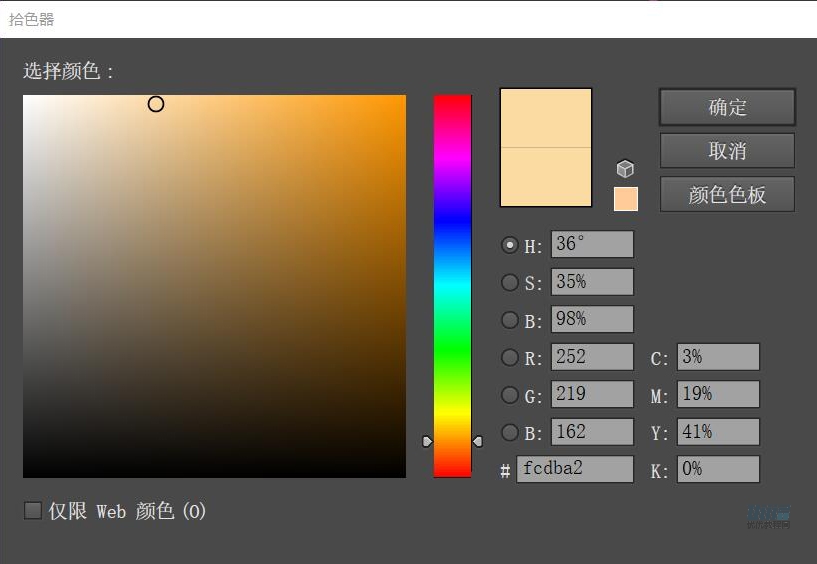This screenshot has height=564, width=817.
Task: Click the small web-safe color swatch
Action: (625, 198)
